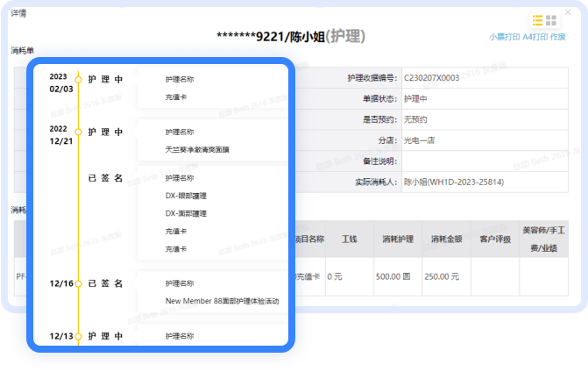Switch to list view icon
The height and width of the screenshot is (379, 588).
point(538,19)
